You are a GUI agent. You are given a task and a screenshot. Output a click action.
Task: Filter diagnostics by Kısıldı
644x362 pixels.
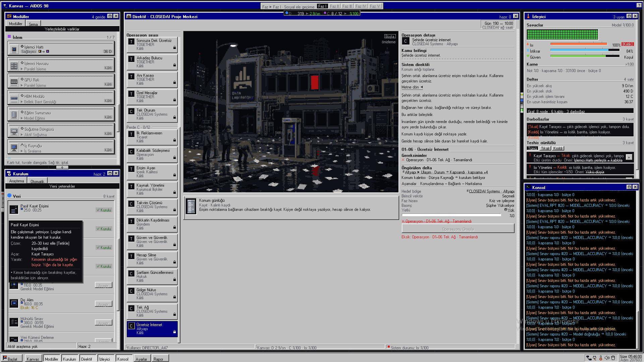(558, 148)
